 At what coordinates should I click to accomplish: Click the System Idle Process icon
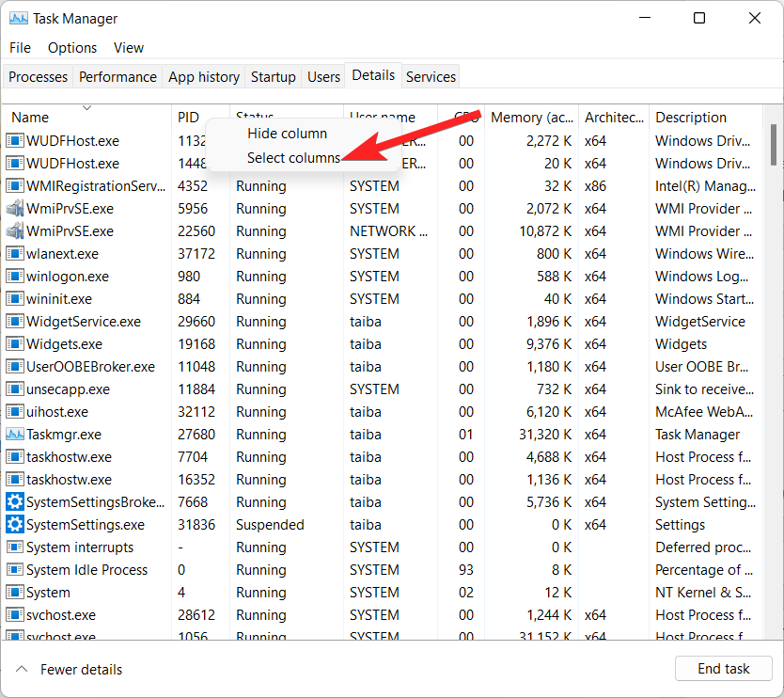coord(15,569)
